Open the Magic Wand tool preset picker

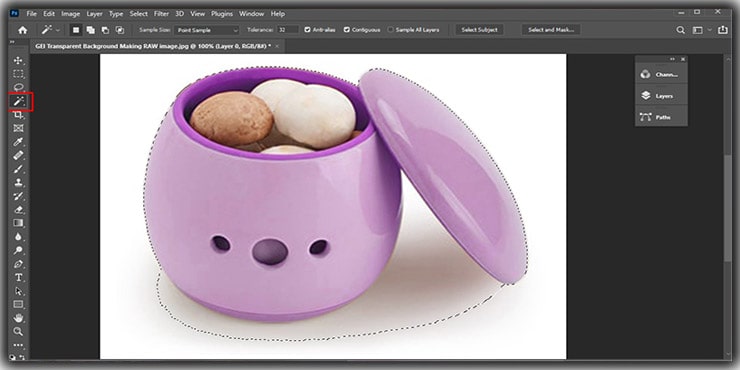(x=50, y=30)
